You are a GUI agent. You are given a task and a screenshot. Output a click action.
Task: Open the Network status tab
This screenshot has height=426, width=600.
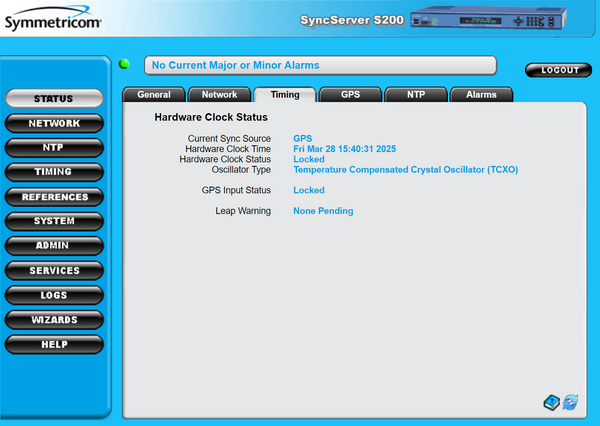point(219,95)
